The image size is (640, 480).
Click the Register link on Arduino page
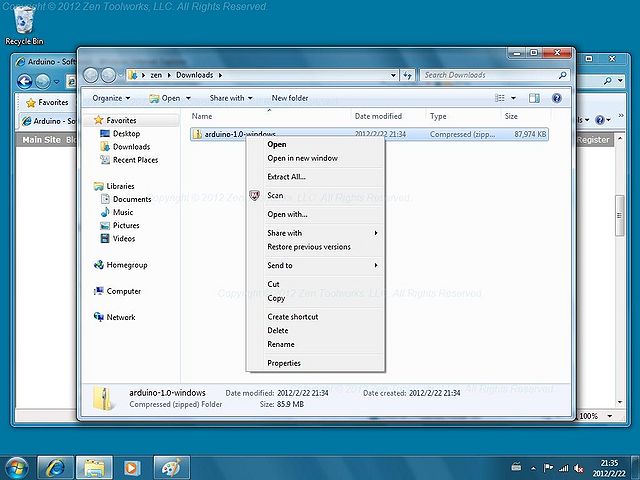(593, 140)
